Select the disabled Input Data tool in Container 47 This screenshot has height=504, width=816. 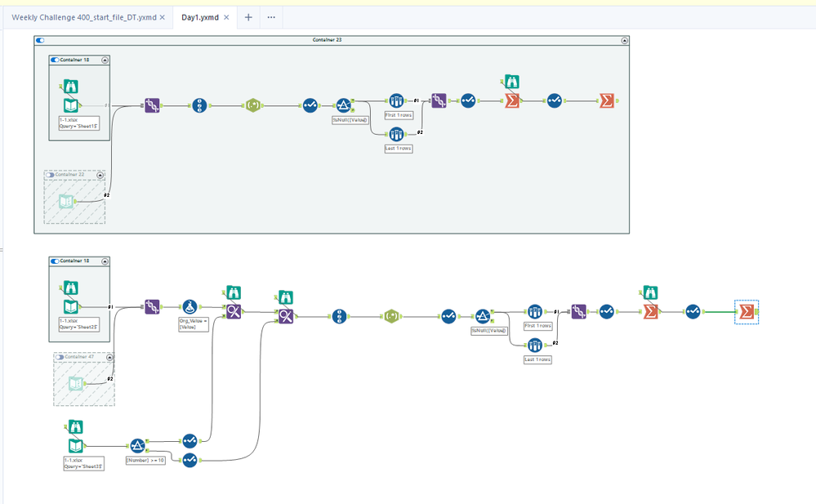point(76,384)
